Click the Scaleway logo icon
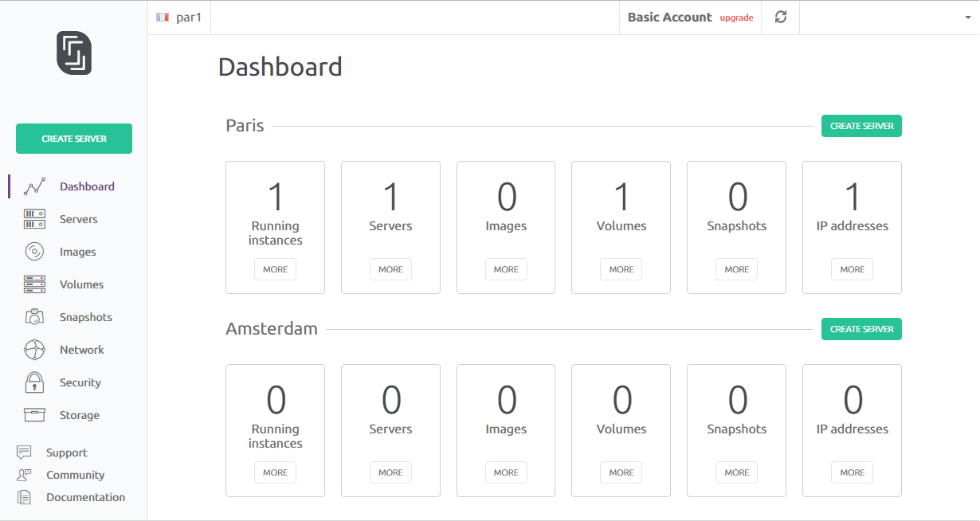This screenshot has height=521, width=980. pos(74,53)
